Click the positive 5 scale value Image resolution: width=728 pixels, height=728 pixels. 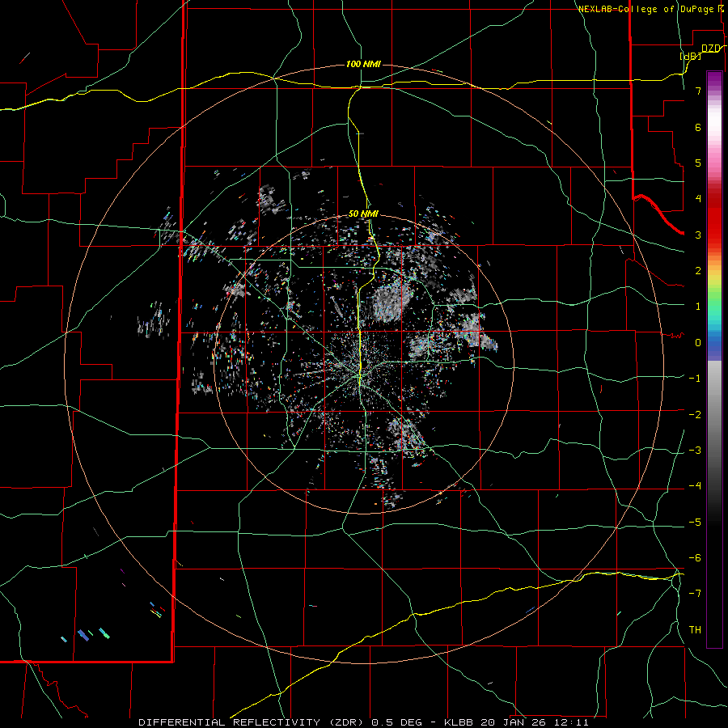[x=698, y=163]
